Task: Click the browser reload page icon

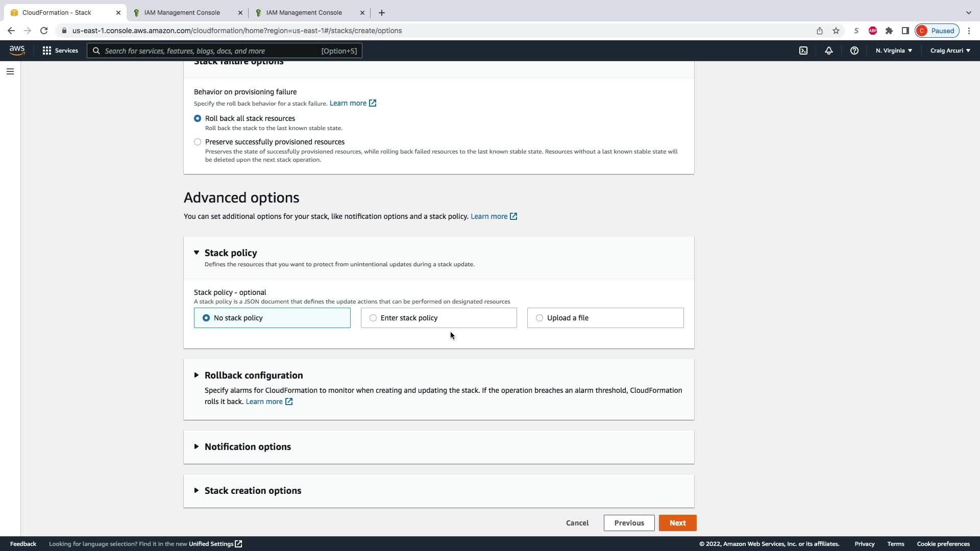Action: tap(44, 31)
